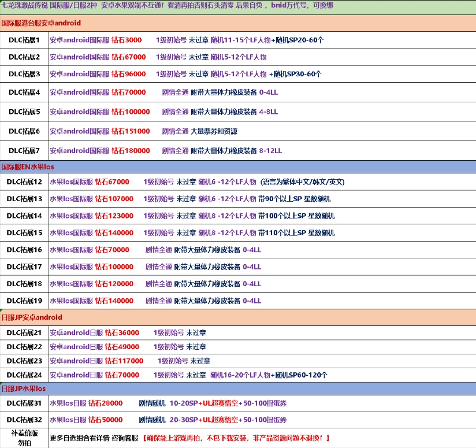The width and height of the screenshot is (476, 448).
Task: Click the DLC拓展22 label cell
Action: (x=24, y=347)
